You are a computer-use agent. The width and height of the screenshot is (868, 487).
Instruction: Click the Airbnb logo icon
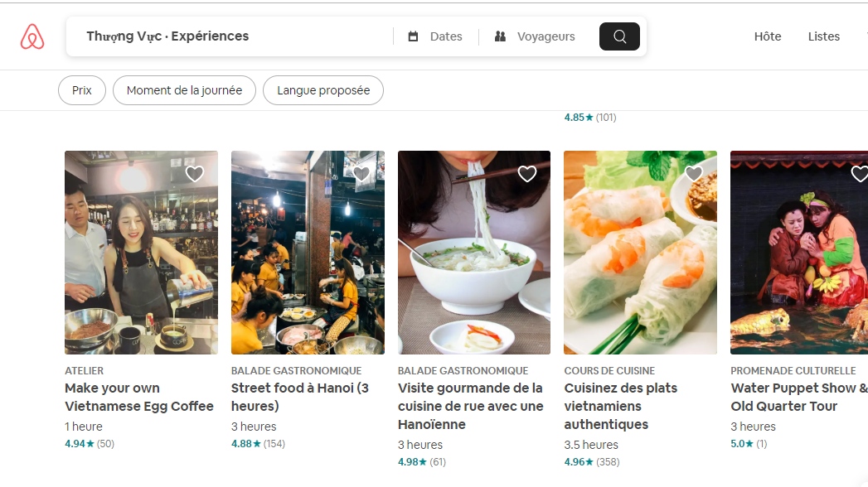(32, 36)
